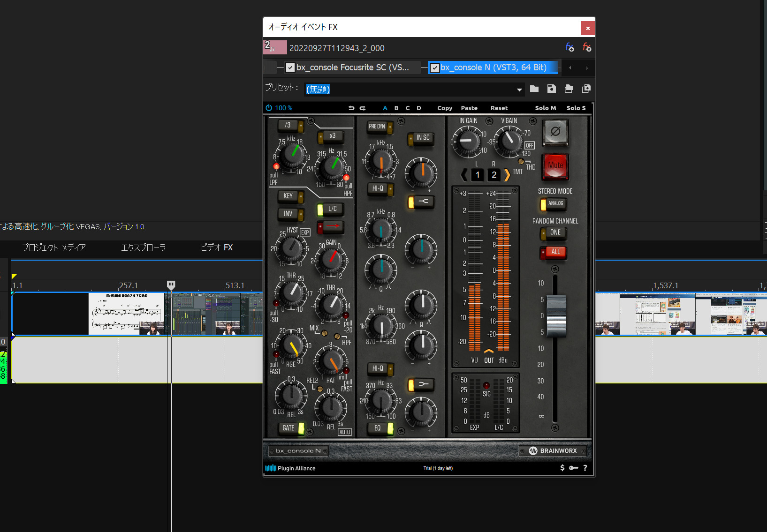Click the random channel ONE button
The image size is (767, 532).
[553, 233]
